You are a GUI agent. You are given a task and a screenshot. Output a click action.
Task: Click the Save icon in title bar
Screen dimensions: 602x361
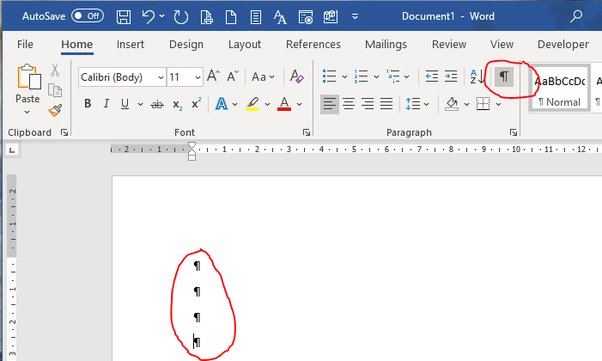pos(124,17)
